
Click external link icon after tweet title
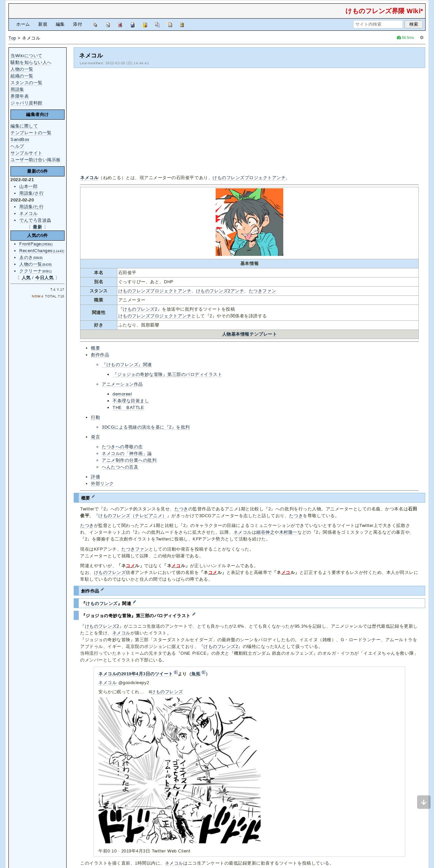[x=176, y=672]
